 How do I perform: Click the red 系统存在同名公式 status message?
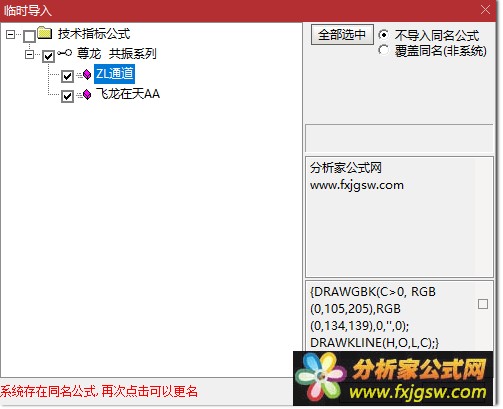[99, 391]
